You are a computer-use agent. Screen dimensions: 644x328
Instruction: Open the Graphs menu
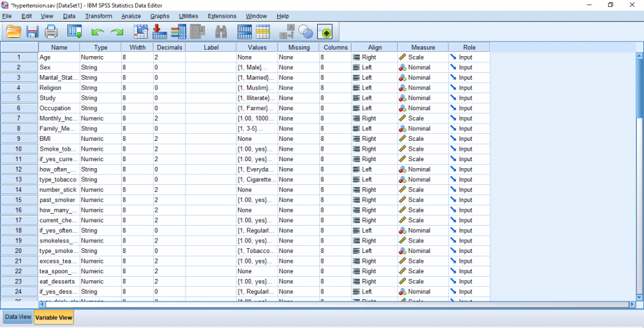160,15
